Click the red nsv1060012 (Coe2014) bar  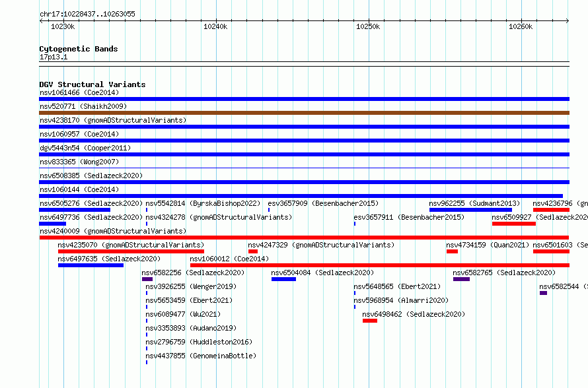380,265
